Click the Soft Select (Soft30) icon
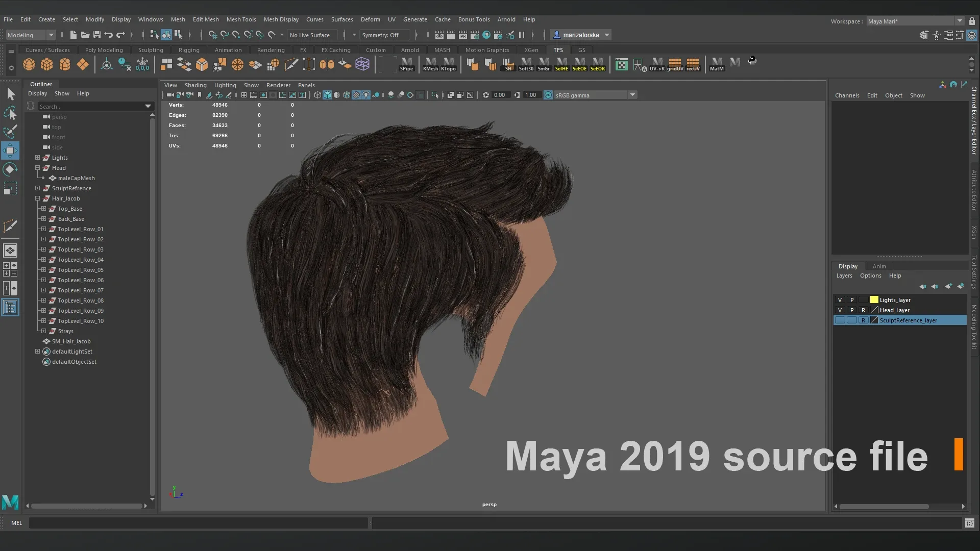 coord(525,63)
